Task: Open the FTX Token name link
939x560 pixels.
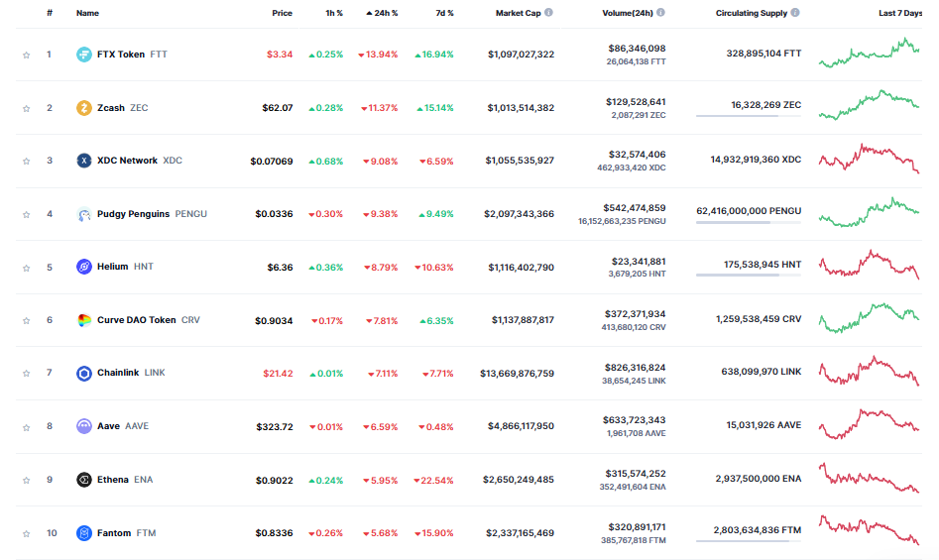Action: coord(121,55)
